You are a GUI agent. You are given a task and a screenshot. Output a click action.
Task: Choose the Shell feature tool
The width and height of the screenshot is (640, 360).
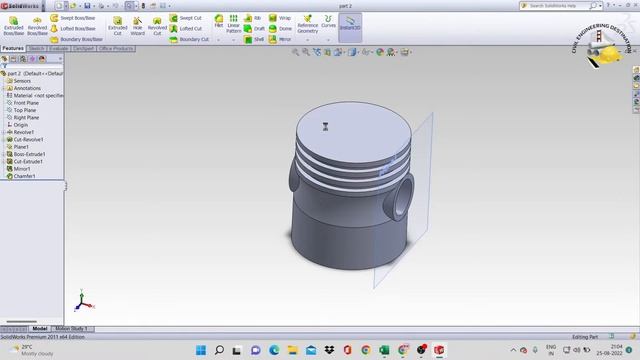point(254,39)
